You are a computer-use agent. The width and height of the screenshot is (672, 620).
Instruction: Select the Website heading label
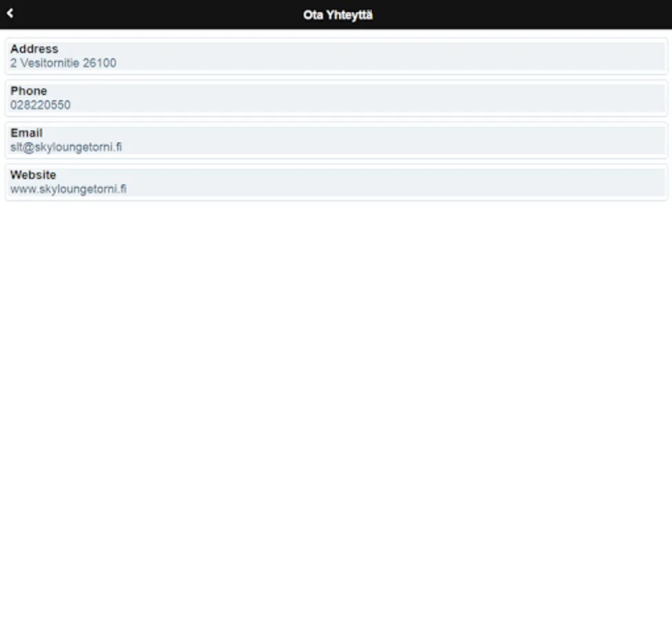tap(34, 175)
